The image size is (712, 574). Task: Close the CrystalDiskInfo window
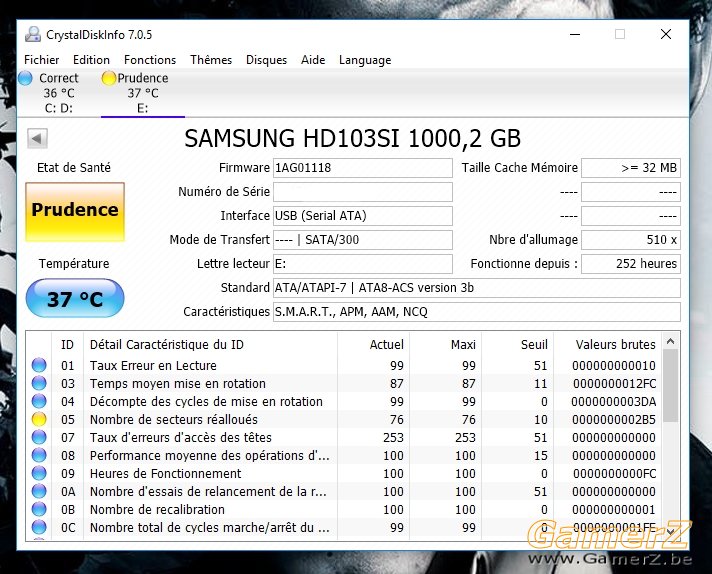click(666, 35)
